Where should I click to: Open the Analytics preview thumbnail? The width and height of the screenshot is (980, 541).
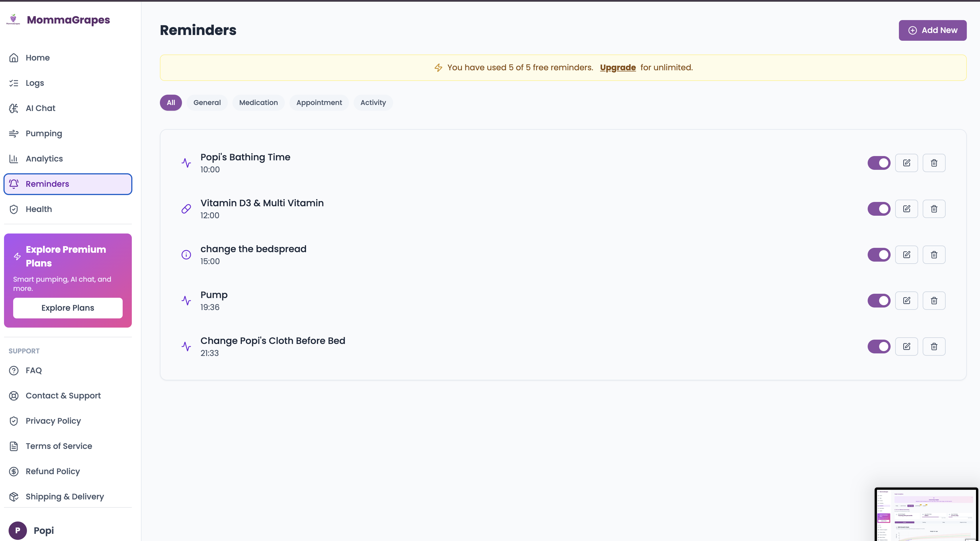[926, 514]
